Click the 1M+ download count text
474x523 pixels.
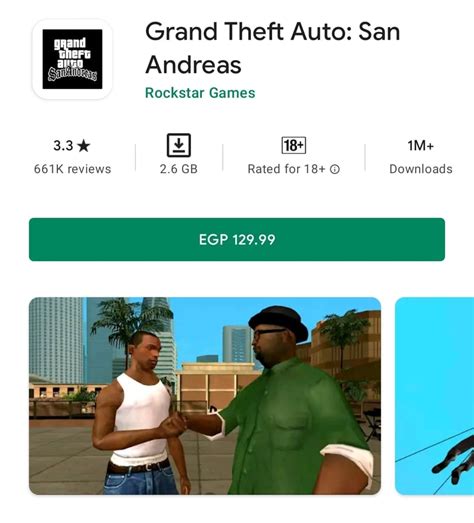[421, 145]
